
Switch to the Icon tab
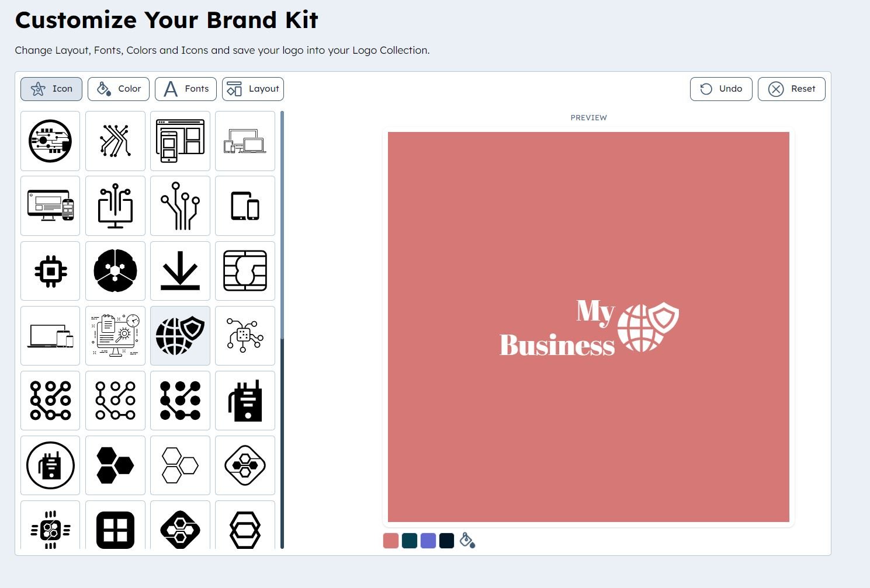pos(51,89)
